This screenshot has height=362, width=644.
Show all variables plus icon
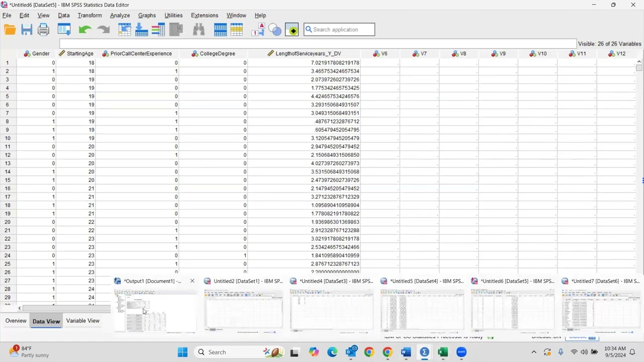pos(292,30)
